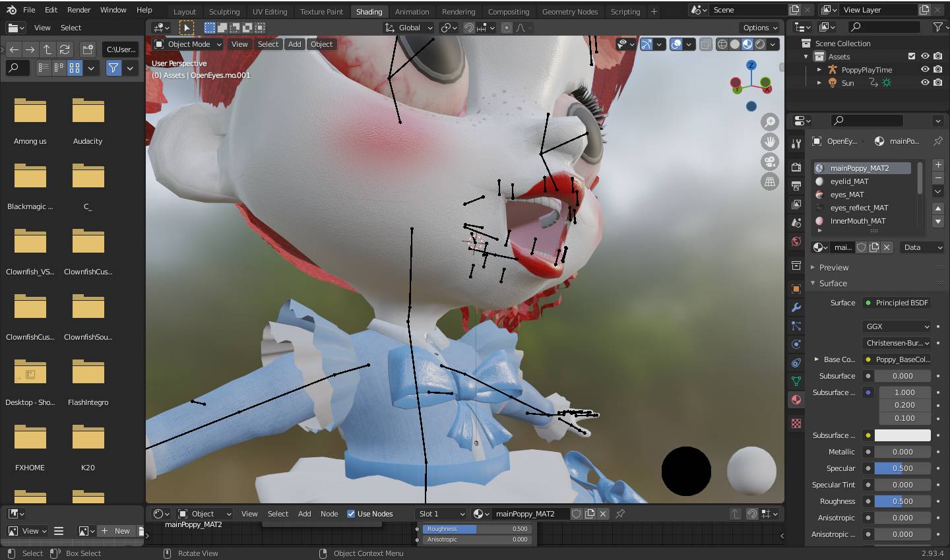Select rendered viewport shading

click(760, 44)
